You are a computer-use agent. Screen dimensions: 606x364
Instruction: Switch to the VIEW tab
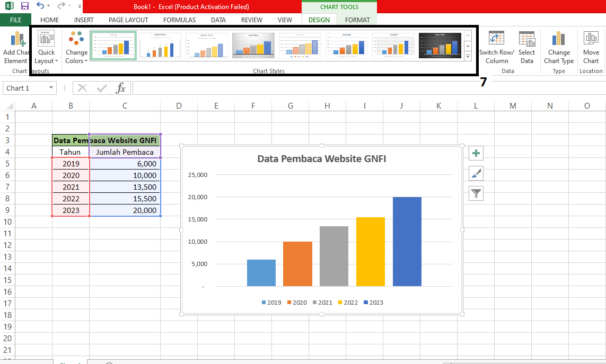click(285, 20)
